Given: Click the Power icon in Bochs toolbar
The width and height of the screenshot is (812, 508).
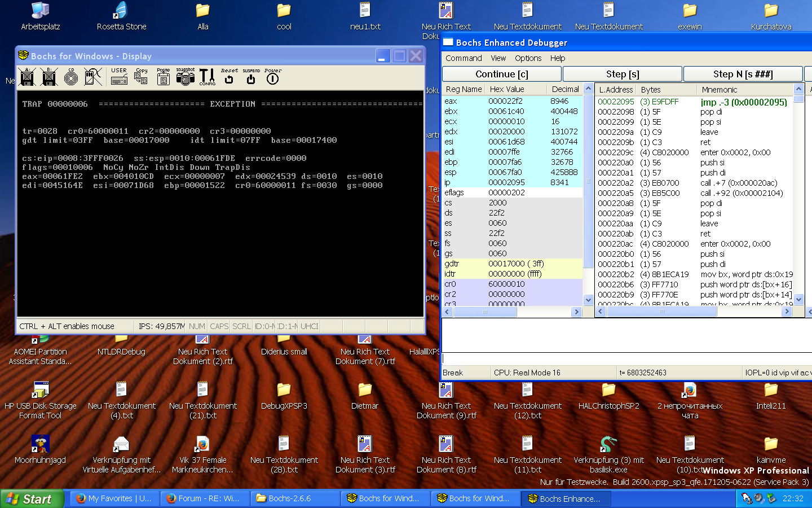Looking at the screenshot, I should pyautogui.click(x=273, y=77).
